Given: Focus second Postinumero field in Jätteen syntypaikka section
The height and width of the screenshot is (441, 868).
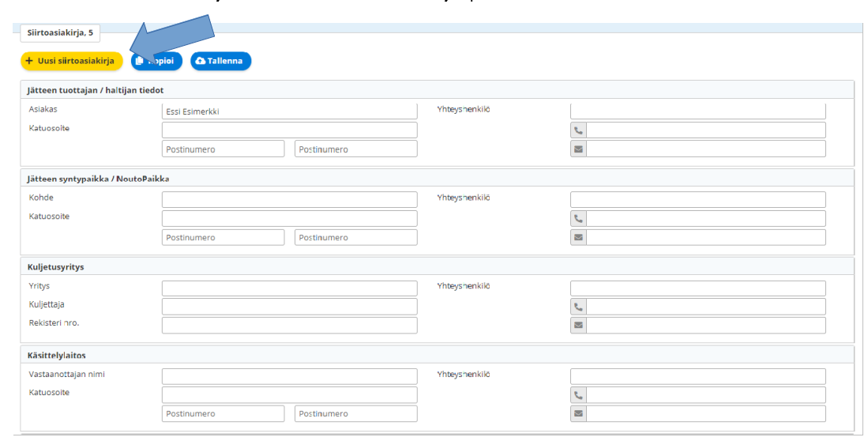Looking at the screenshot, I should [356, 237].
